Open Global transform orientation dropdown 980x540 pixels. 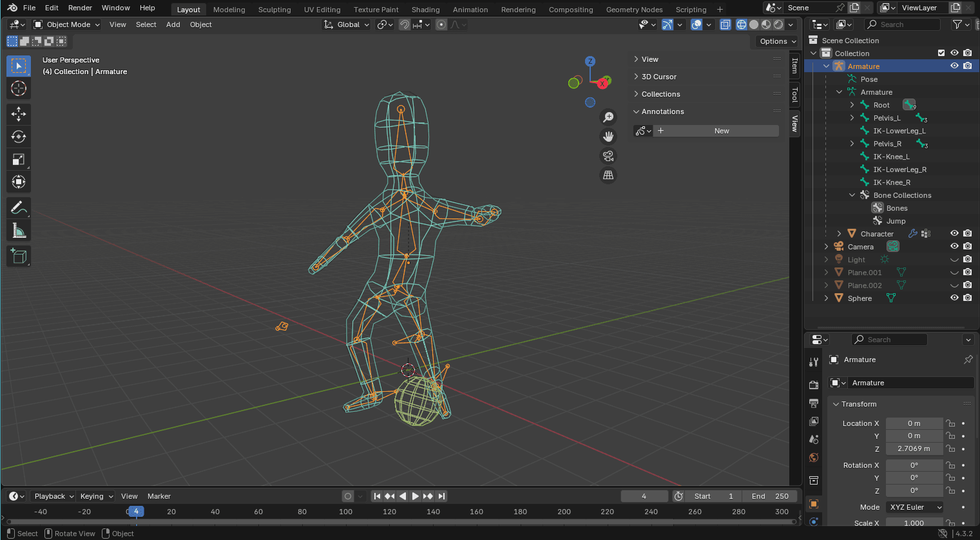[347, 24]
